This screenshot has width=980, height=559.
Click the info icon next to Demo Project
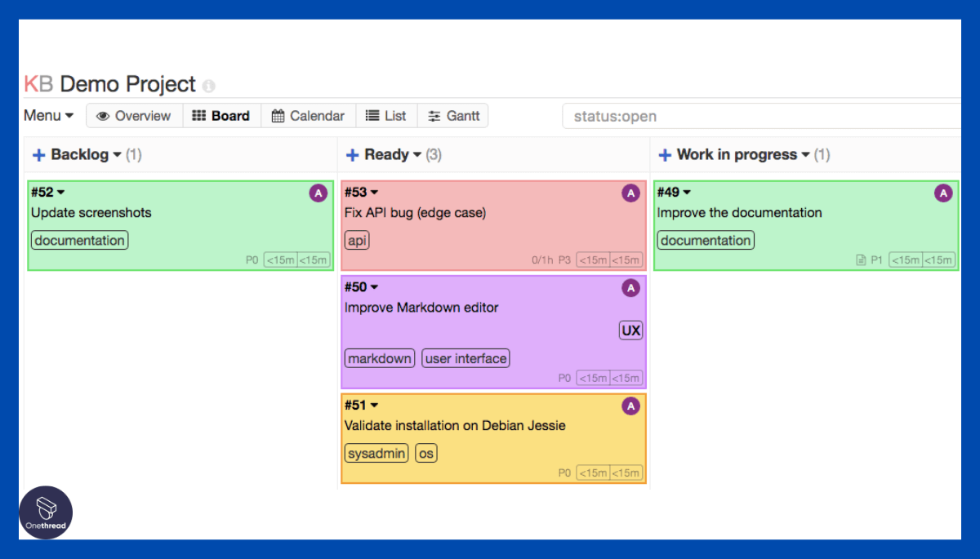coord(210,86)
